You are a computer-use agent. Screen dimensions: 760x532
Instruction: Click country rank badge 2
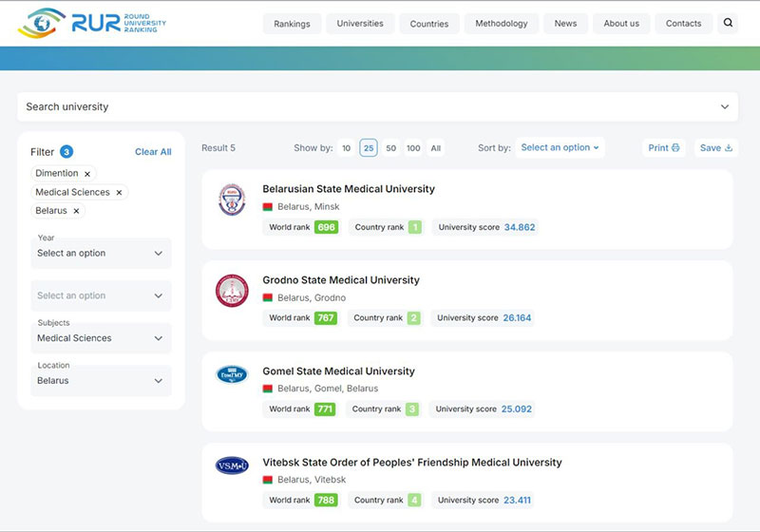413,318
